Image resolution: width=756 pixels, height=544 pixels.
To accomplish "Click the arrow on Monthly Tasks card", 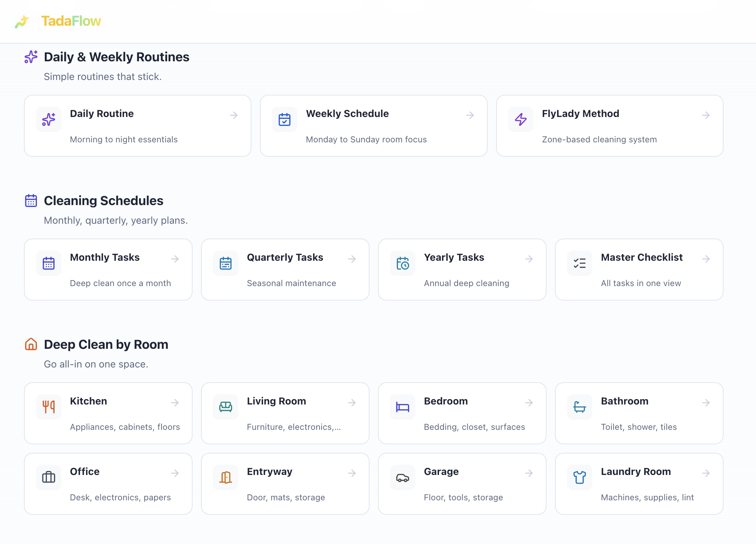I will tap(175, 259).
